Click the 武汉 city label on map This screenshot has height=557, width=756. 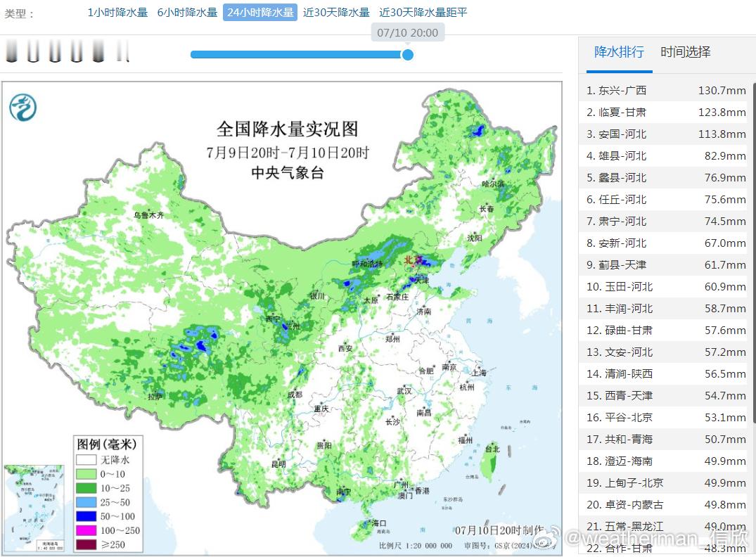pyautogui.click(x=404, y=390)
